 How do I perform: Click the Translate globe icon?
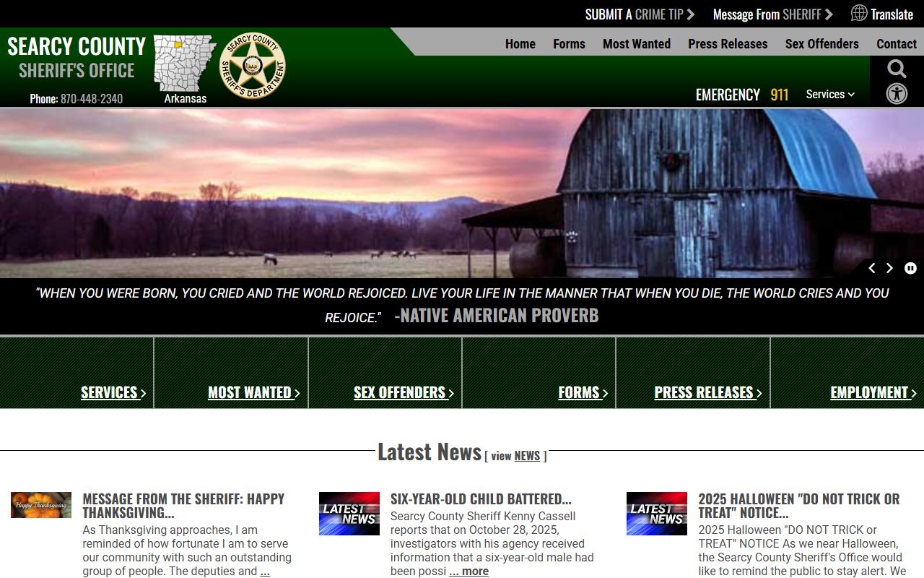coord(859,13)
